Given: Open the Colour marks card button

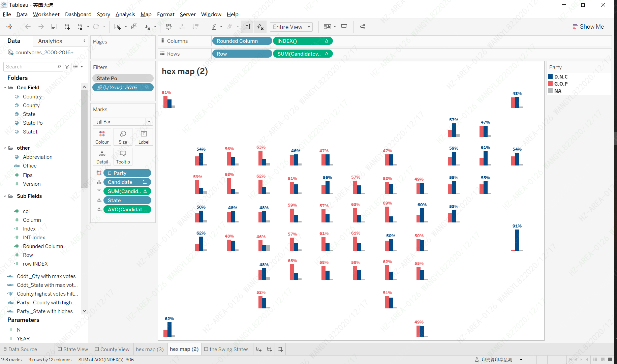Looking at the screenshot, I should point(102,137).
